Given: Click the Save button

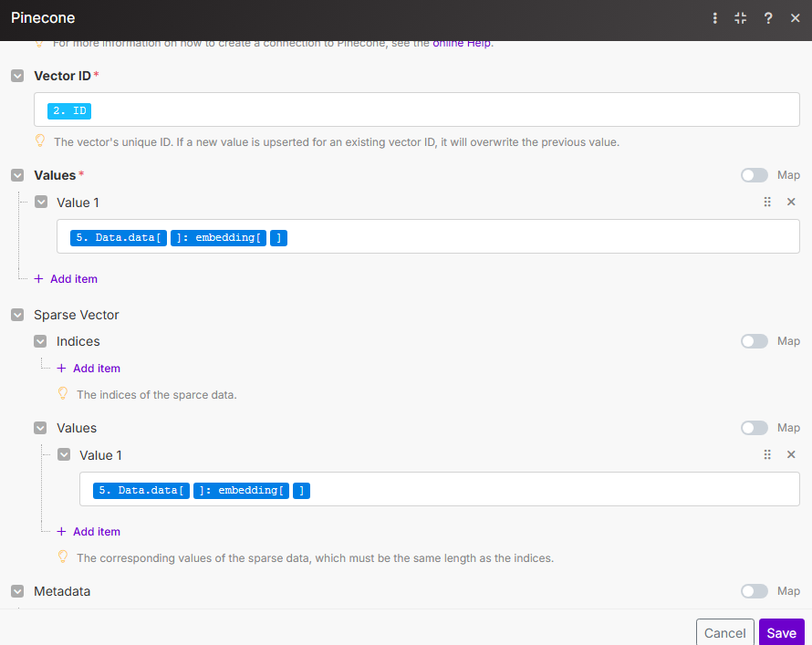Looking at the screenshot, I should (782, 632).
